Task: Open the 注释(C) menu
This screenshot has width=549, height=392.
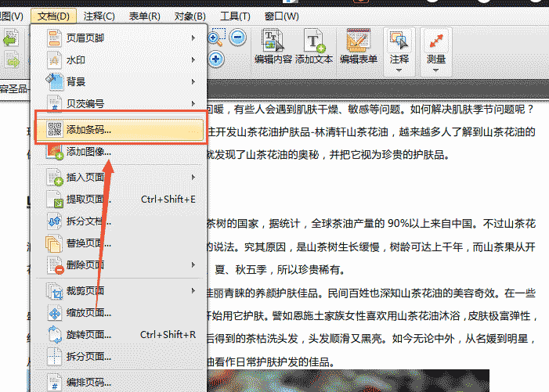Action: click(x=99, y=16)
